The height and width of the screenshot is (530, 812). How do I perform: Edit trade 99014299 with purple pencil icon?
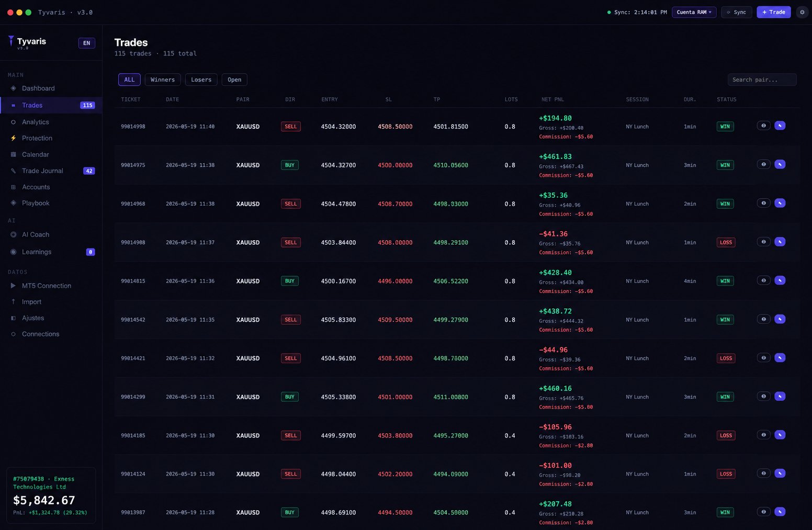pyautogui.click(x=780, y=396)
